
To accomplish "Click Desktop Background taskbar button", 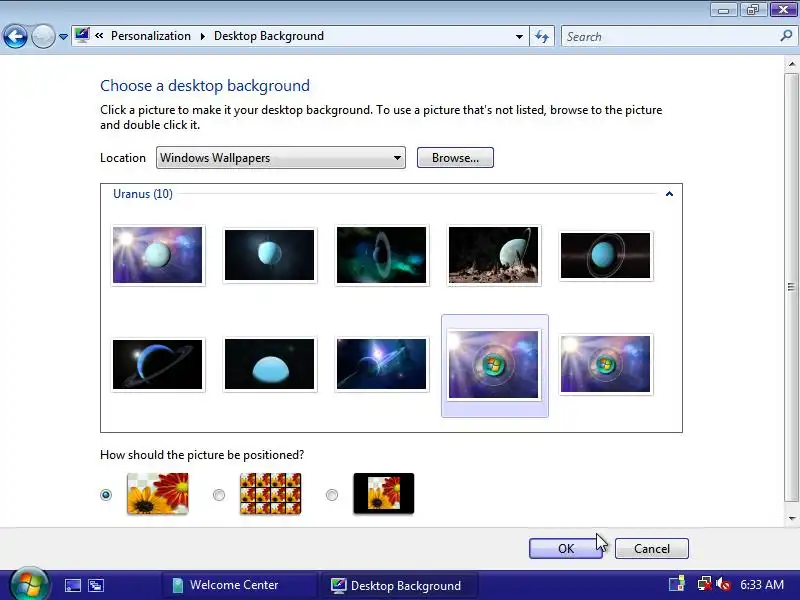I will 398,585.
